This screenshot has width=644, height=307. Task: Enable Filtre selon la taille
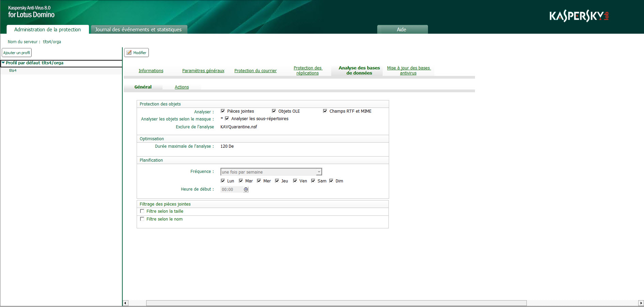click(x=142, y=211)
